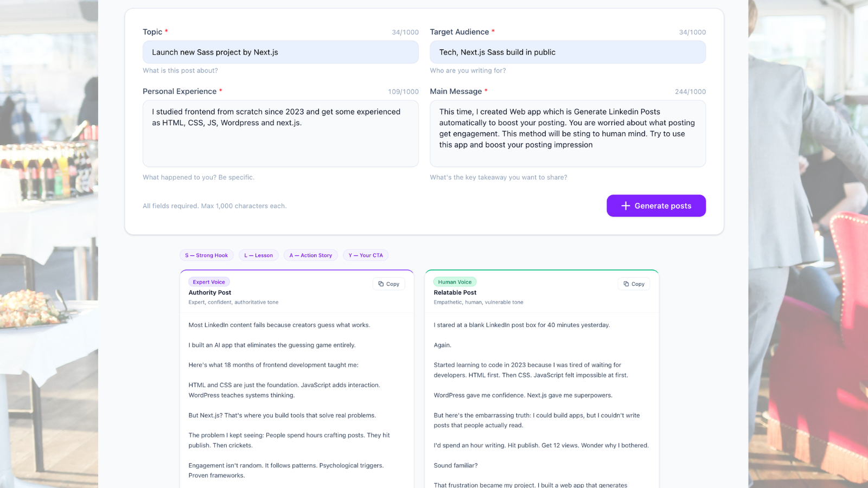Click the Human Voice label
The image size is (868, 488).
pyautogui.click(x=455, y=281)
